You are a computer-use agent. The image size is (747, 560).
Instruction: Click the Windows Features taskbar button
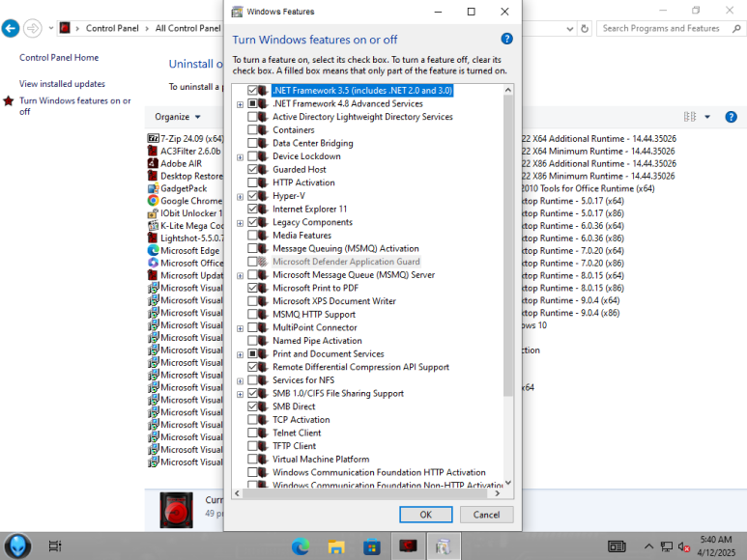(444, 546)
